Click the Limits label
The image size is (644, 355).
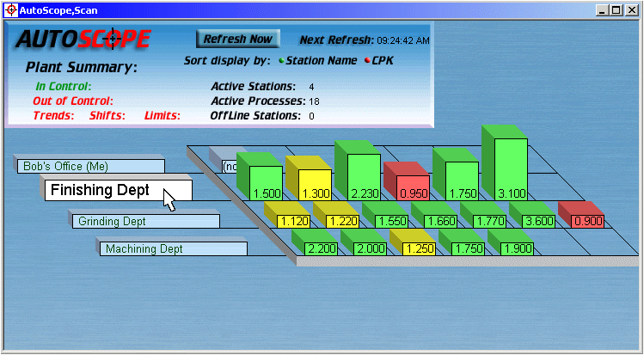click(x=163, y=116)
